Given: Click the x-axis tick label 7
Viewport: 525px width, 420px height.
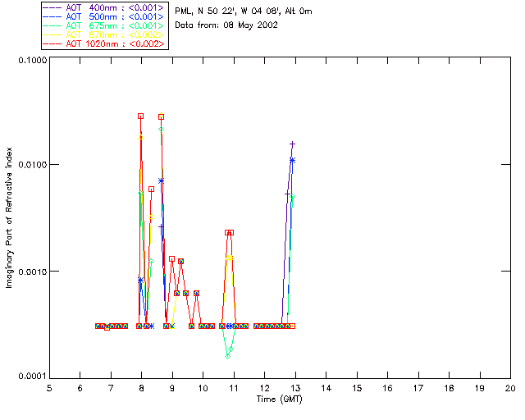Looking at the screenshot, I should tap(111, 388).
